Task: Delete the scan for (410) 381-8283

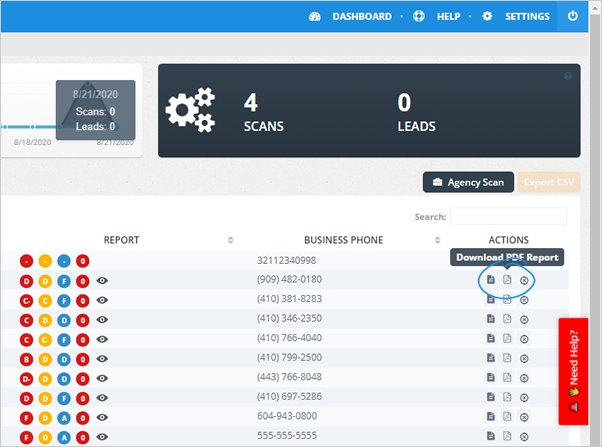Action: pyautogui.click(x=523, y=299)
